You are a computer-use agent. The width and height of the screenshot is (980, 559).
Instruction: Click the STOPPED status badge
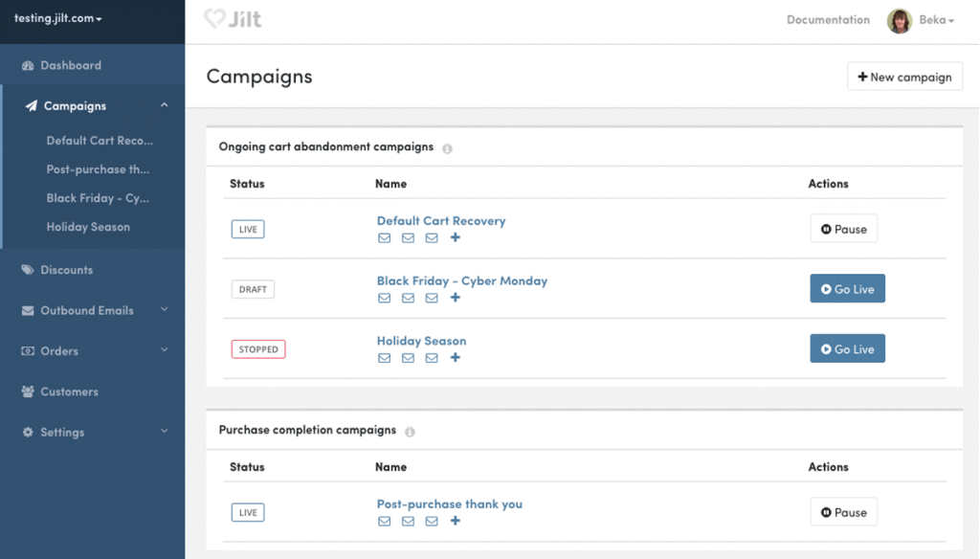click(258, 349)
